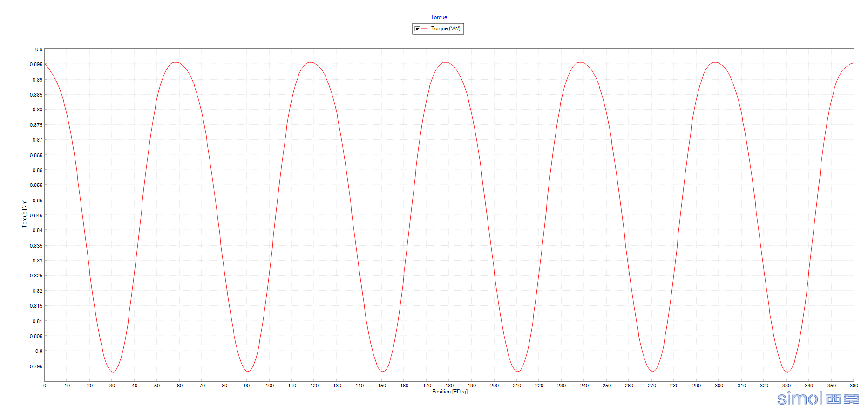Click the 30 tick on x-axis
The image size is (868, 407).
click(x=112, y=386)
